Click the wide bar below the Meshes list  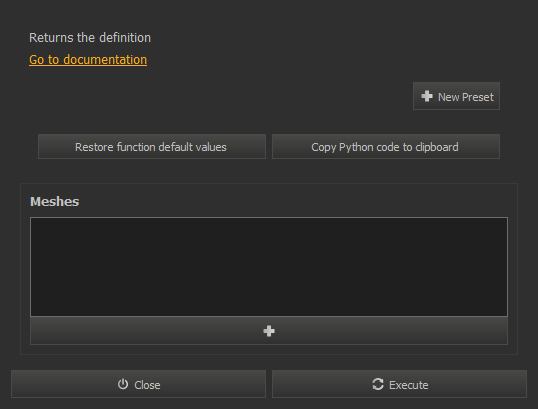point(269,331)
